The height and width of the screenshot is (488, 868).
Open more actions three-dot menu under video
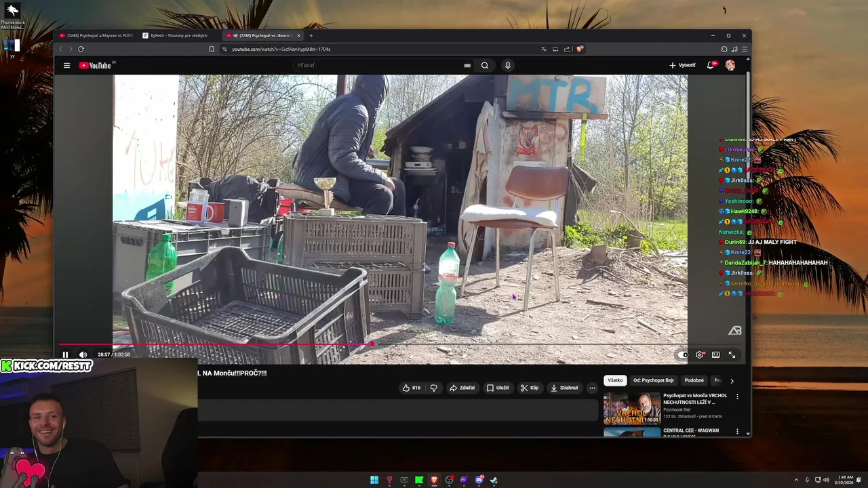[x=592, y=388]
